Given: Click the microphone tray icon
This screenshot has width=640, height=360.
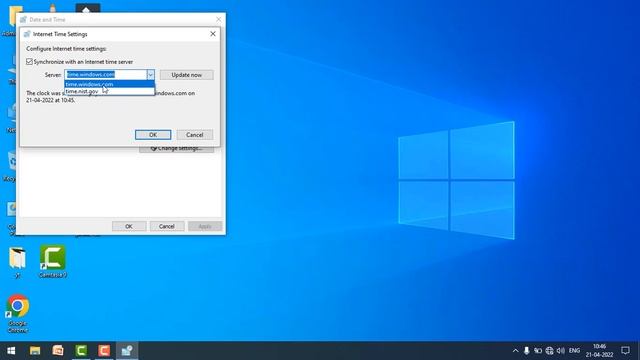Looking at the screenshot, I should [527, 351].
